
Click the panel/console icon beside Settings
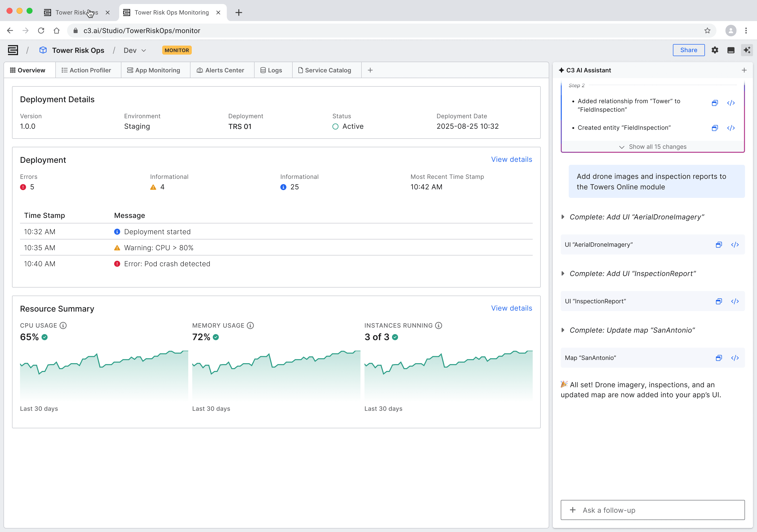coord(731,50)
